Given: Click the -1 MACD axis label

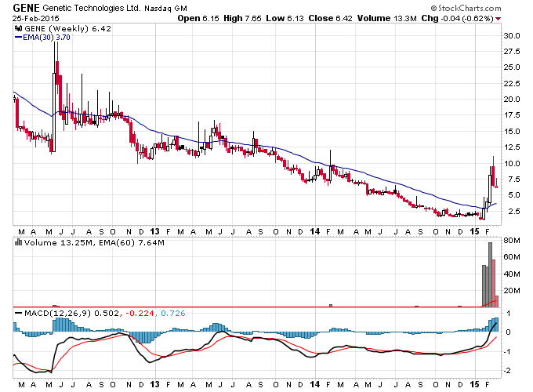Looking at the screenshot, I should pyautogui.click(x=508, y=351).
